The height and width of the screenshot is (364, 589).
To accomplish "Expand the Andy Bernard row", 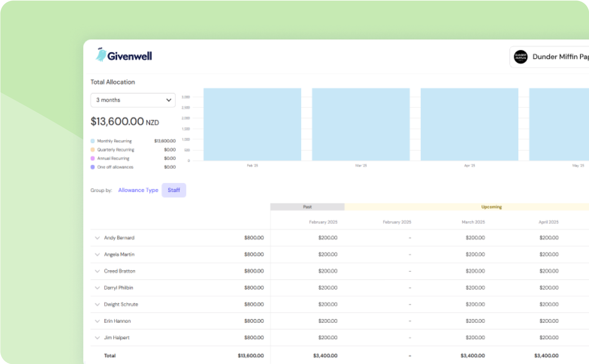I will tap(97, 238).
